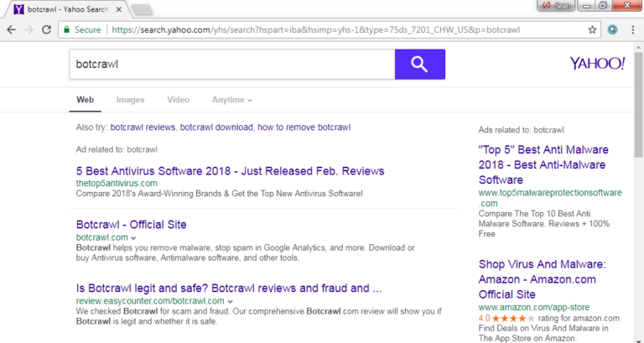Screen dimensions: 644x343
Task: Switch to the Video tab
Action: point(179,100)
